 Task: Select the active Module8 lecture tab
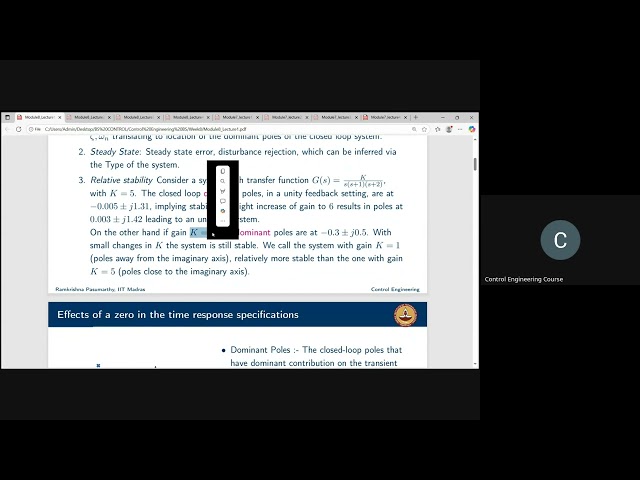tap(39, 117)
